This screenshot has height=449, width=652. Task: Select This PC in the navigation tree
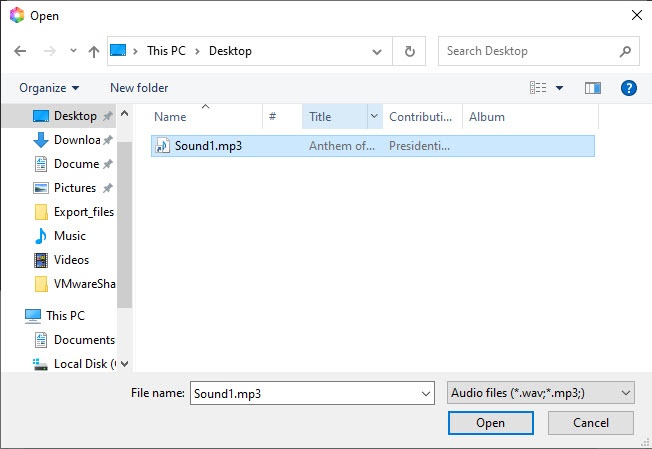(65, 316)
